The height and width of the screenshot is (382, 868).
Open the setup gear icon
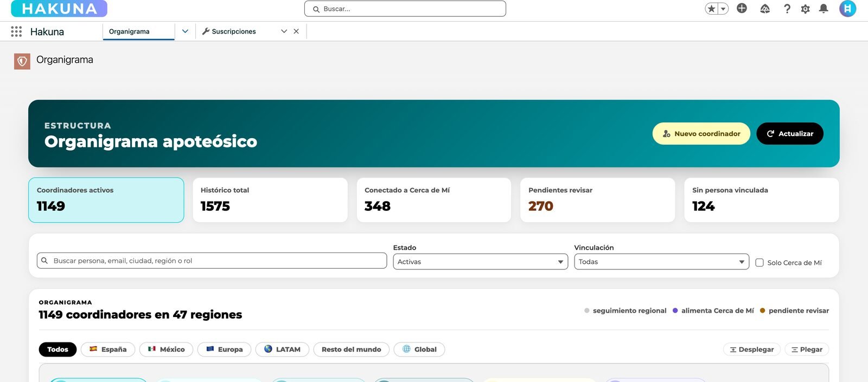805,9
